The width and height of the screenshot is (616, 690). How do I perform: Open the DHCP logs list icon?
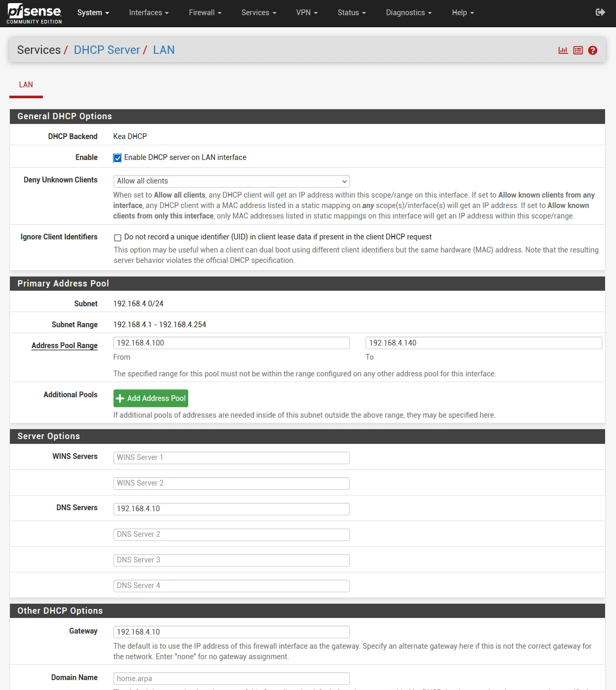point(578,50)
